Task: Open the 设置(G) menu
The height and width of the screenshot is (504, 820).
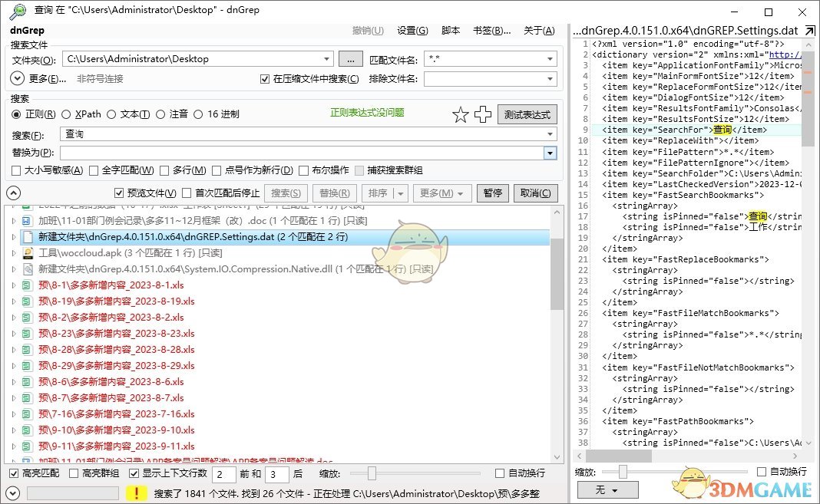Action: point(412,30)
